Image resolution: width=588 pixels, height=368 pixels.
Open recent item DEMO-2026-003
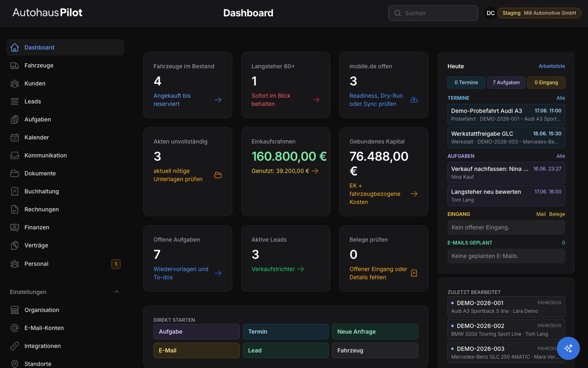(x=506, y=352)
